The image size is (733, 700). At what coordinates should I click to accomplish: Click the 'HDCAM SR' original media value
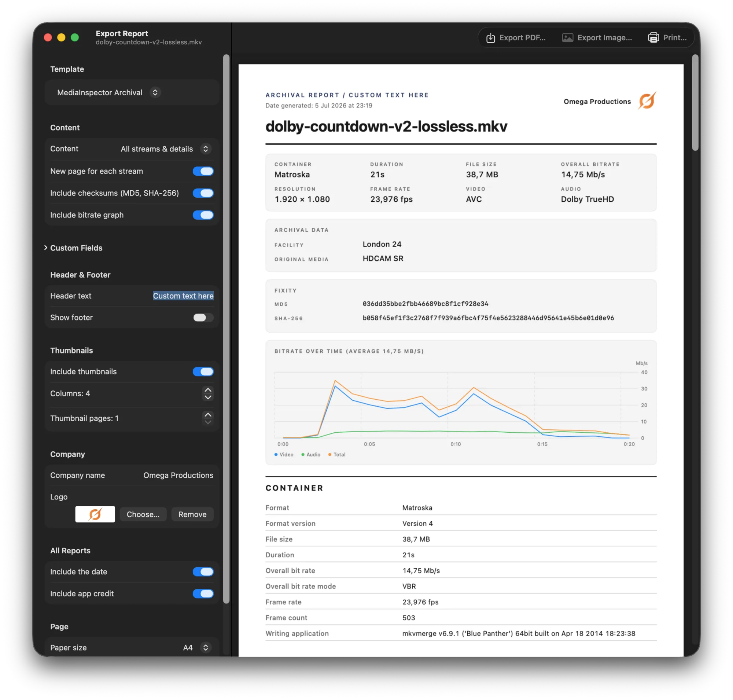[383, 258]
